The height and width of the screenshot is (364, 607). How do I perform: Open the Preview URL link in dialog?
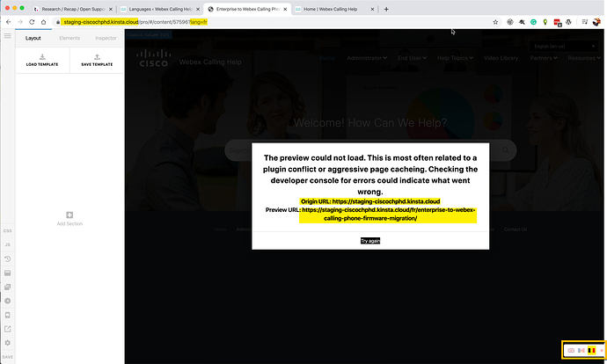(388, 214)
